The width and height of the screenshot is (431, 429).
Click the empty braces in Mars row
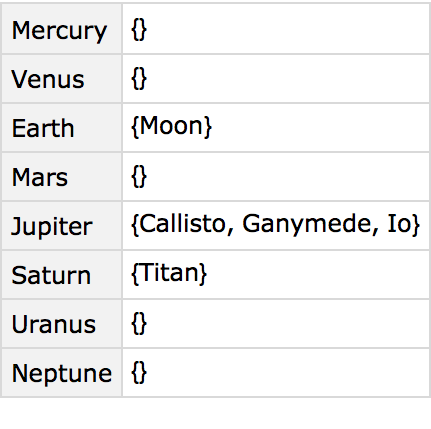[139, 176]
